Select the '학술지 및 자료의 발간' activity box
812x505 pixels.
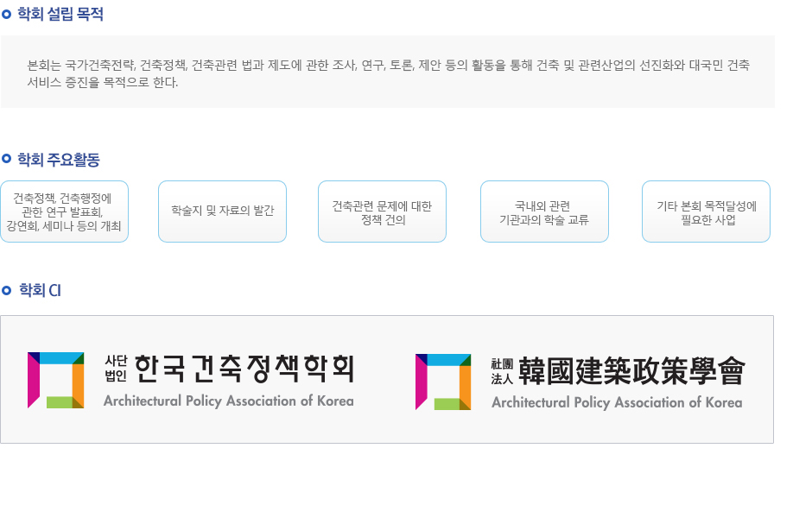(x=222, y=211)
